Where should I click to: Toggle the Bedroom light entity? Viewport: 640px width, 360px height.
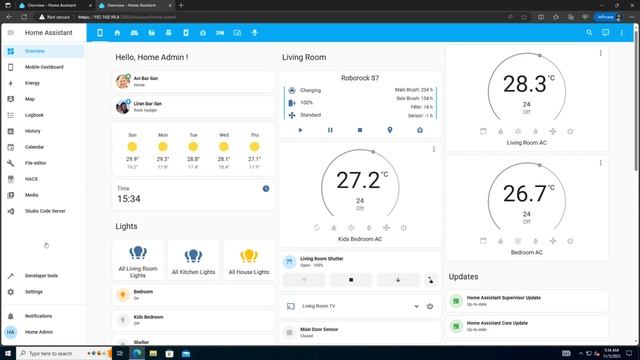click(193, 295)
